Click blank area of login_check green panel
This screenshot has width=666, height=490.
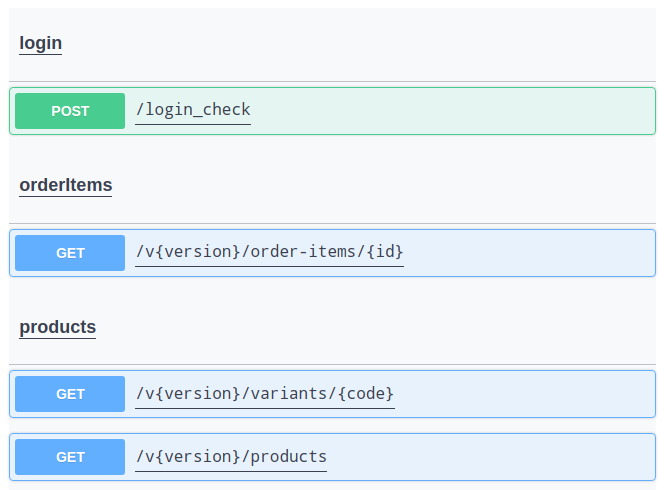coord(450,111)
